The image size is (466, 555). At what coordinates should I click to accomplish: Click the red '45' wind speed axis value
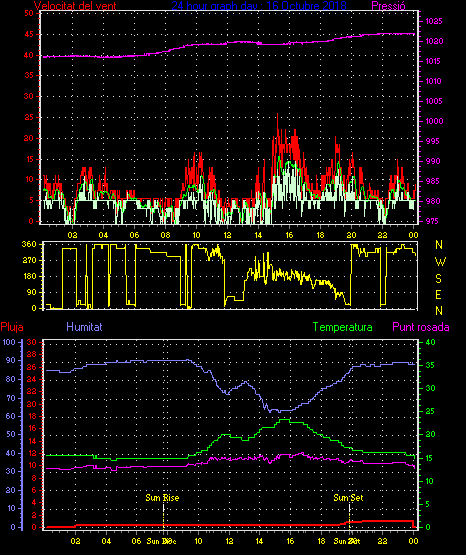[29, 34]
